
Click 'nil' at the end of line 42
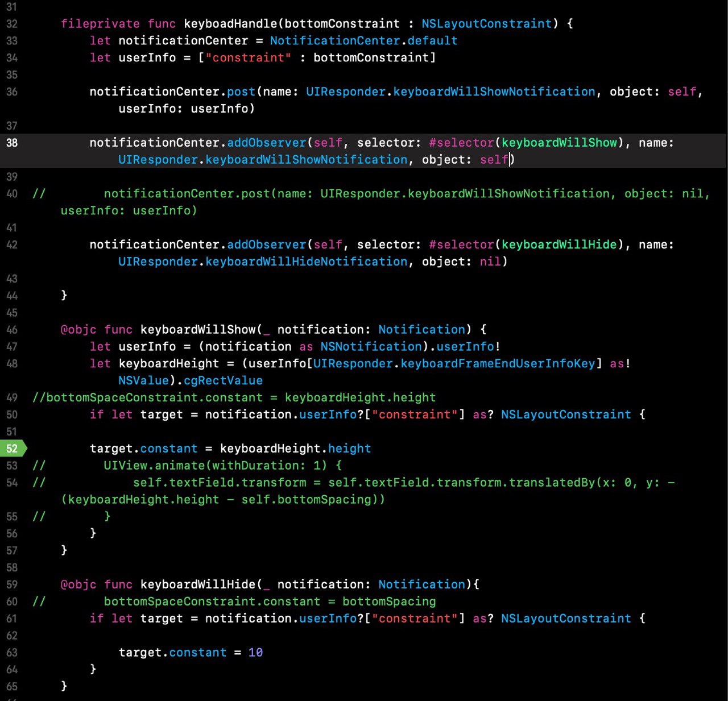(490, 262)
